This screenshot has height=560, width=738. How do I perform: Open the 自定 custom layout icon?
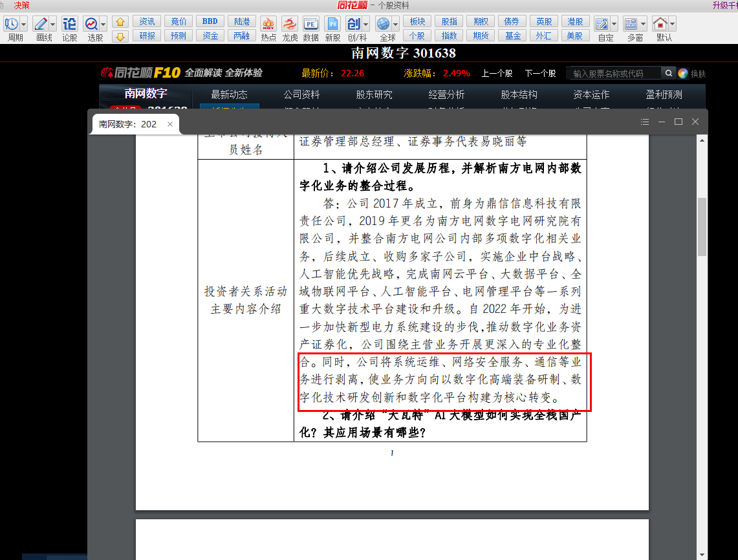pyautogui.click(x=602, y=24)
